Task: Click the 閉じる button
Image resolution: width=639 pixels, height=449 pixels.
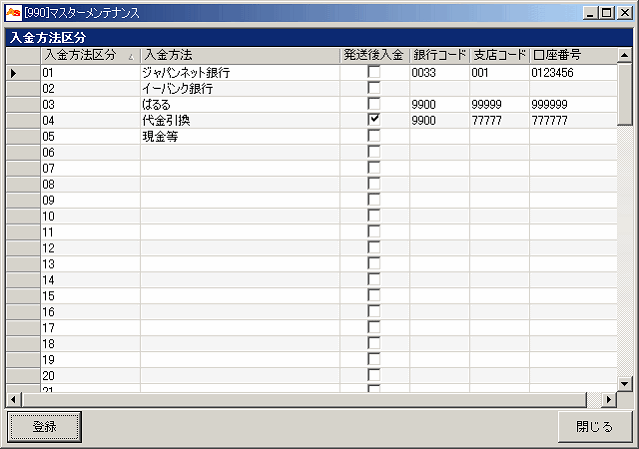Action: (594, 427)
